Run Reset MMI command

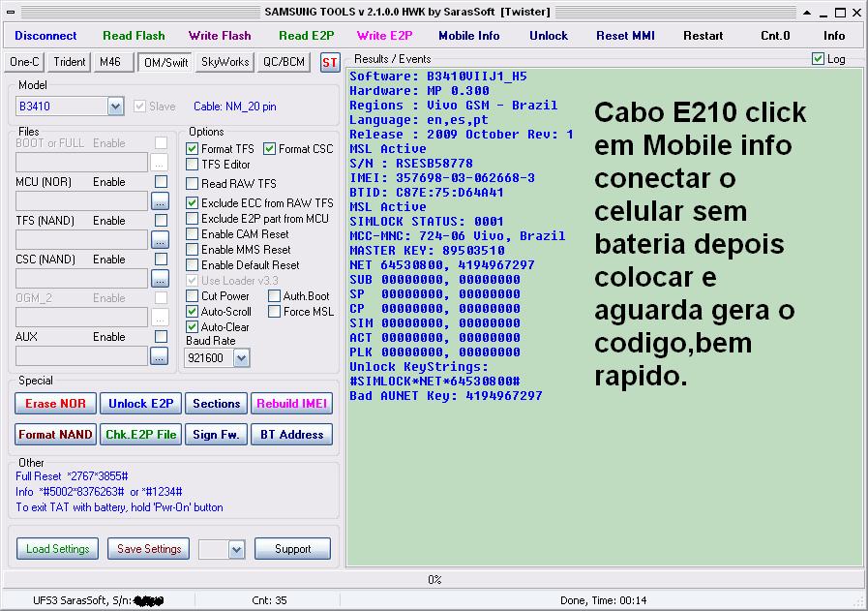(x=625, y=36)
